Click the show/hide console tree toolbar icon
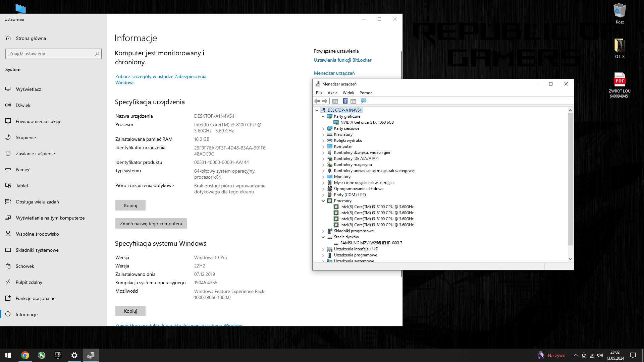 [335, 101]
